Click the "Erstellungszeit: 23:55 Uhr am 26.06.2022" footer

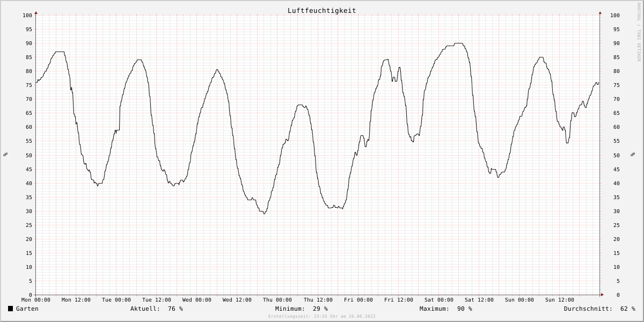click(x=322, y=317)
